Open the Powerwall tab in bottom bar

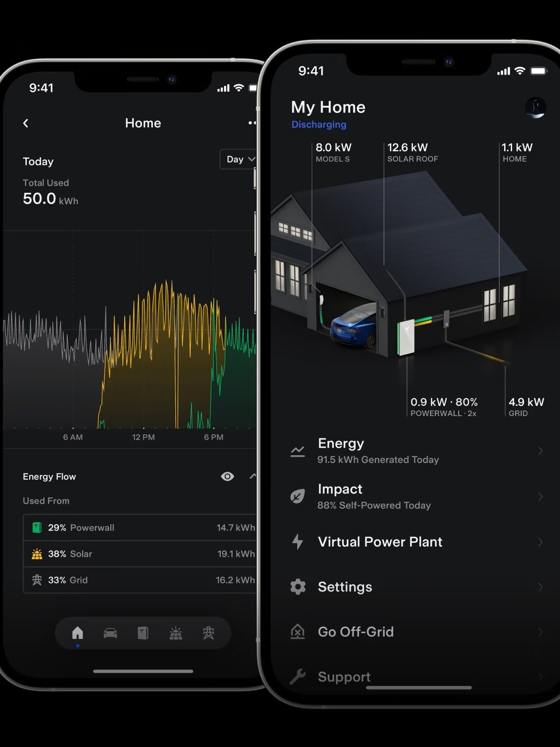143,633
